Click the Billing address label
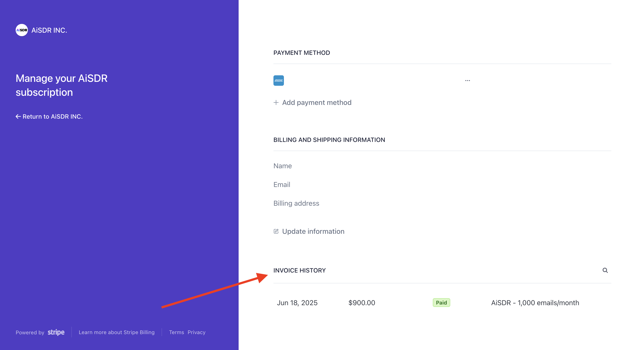Screen dimensions: 644x350 (x=296, y=203)
